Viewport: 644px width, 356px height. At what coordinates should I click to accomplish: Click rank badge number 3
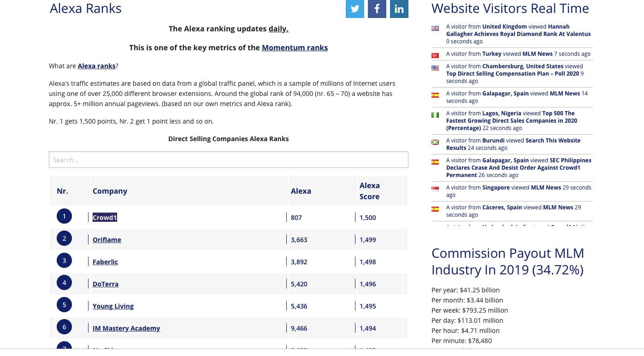pos(64,261)
